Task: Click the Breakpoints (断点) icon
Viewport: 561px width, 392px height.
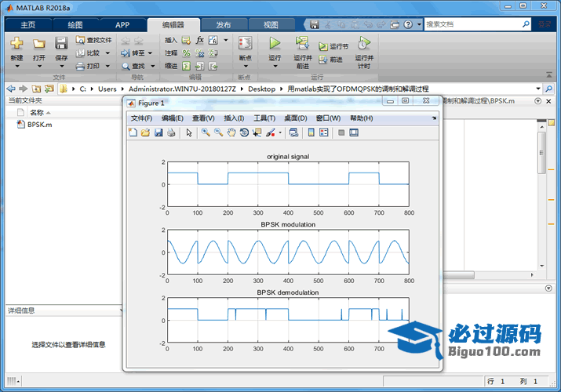Action: [245, 43]
